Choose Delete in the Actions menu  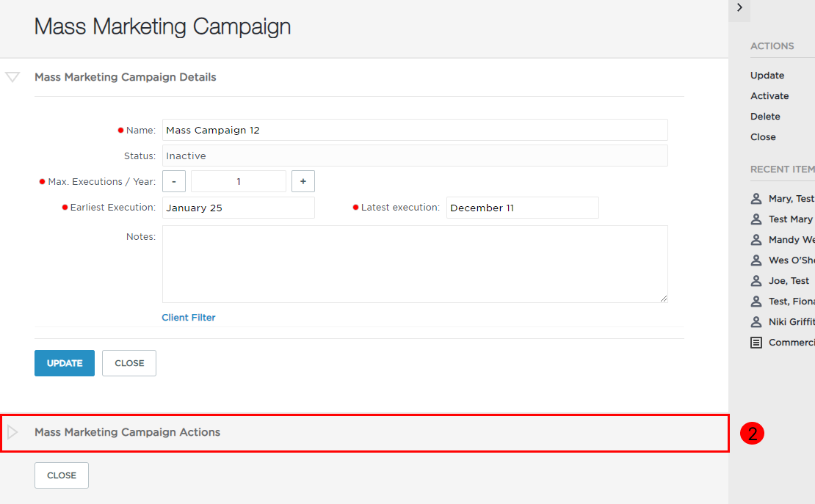[765, 117]
